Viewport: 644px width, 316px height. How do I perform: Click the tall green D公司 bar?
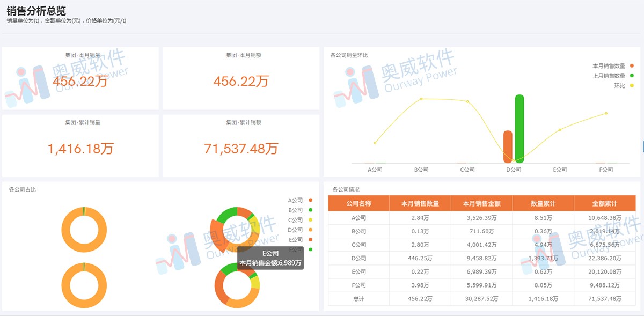point(519,129)
